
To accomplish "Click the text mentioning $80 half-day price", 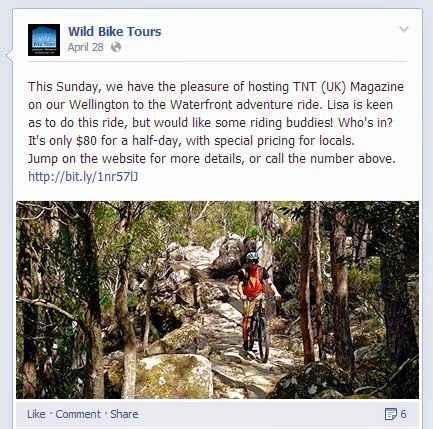I will pos(191,141).
